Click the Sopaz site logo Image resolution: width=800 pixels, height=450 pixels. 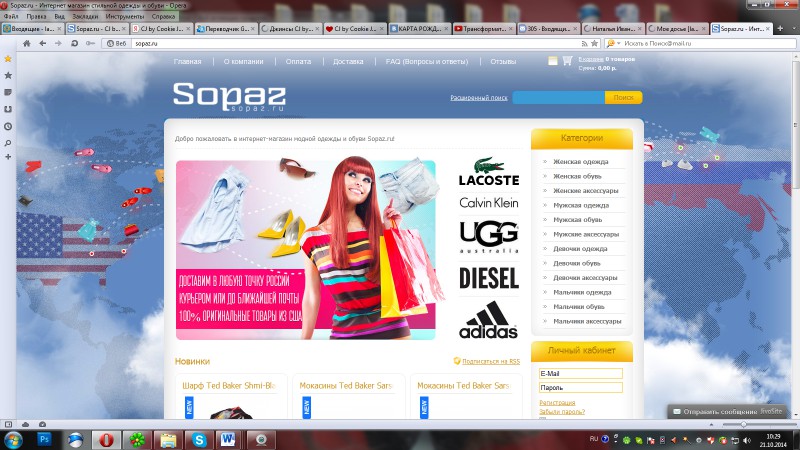(229, 96)
